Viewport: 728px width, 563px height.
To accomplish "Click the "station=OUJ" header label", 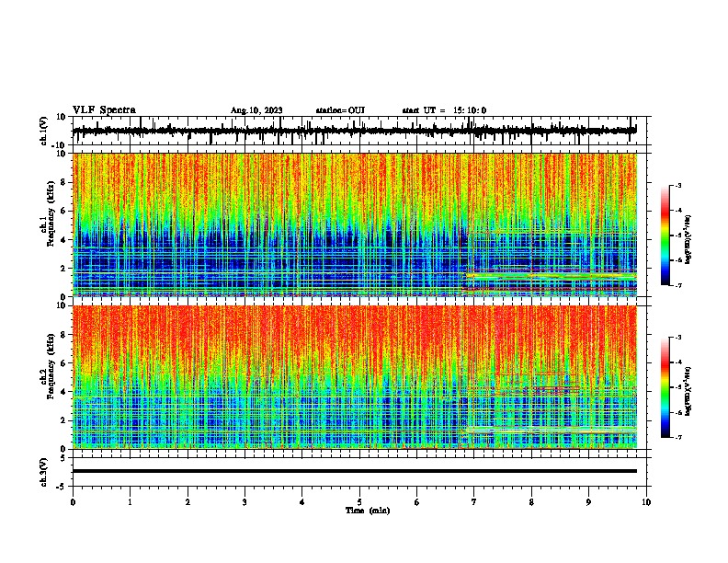I will click(x=340, y=110).
